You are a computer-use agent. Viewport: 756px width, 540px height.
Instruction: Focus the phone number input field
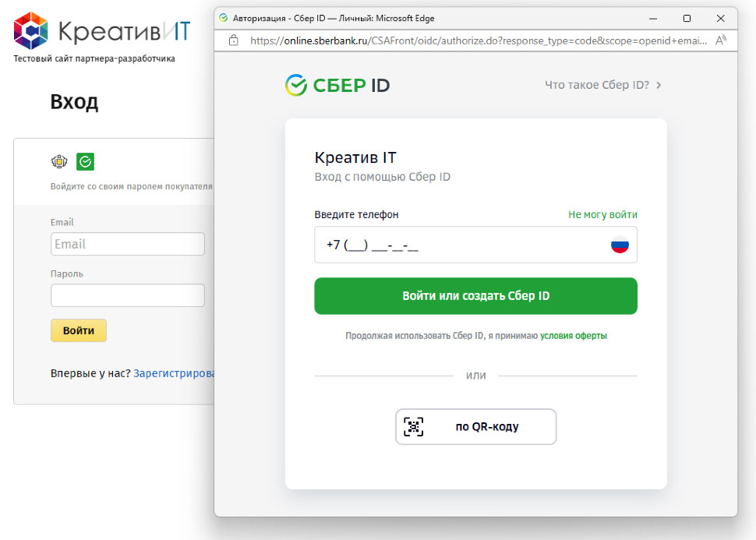[460, 245]
